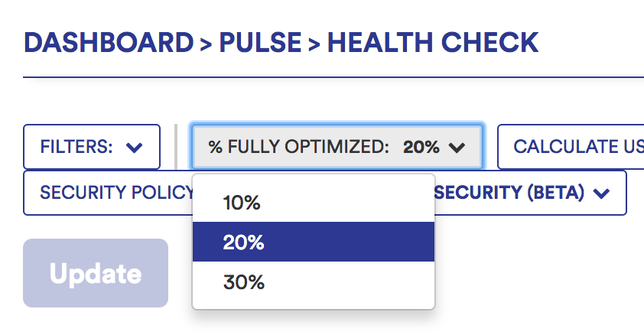The width and height of the screenshot is (644, 335).
Task: Click the Health Check breadcrumb title
Action: (432, 43)
